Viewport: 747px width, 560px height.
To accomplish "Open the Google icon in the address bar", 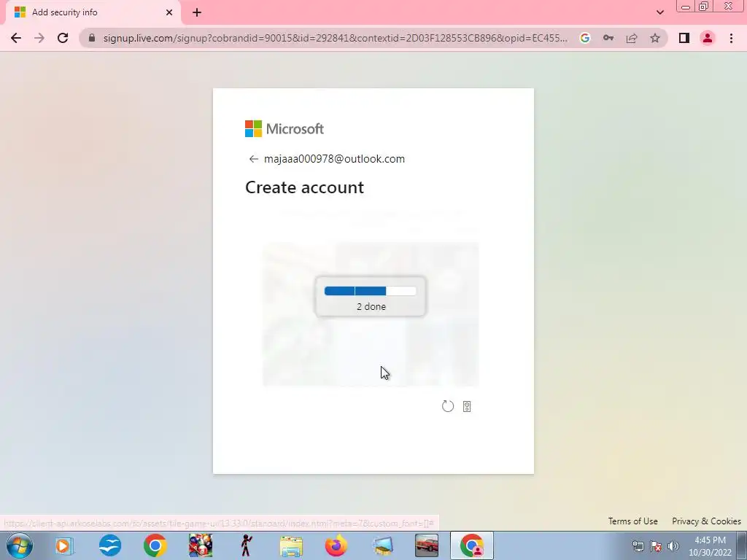I will click(585, 38).
